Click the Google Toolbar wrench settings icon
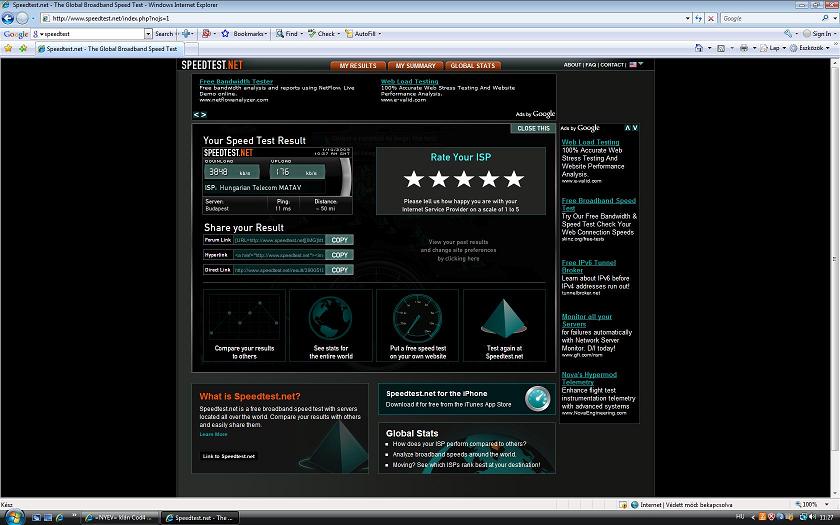Screen dimensions: 840x525 [x=788, y=33]
